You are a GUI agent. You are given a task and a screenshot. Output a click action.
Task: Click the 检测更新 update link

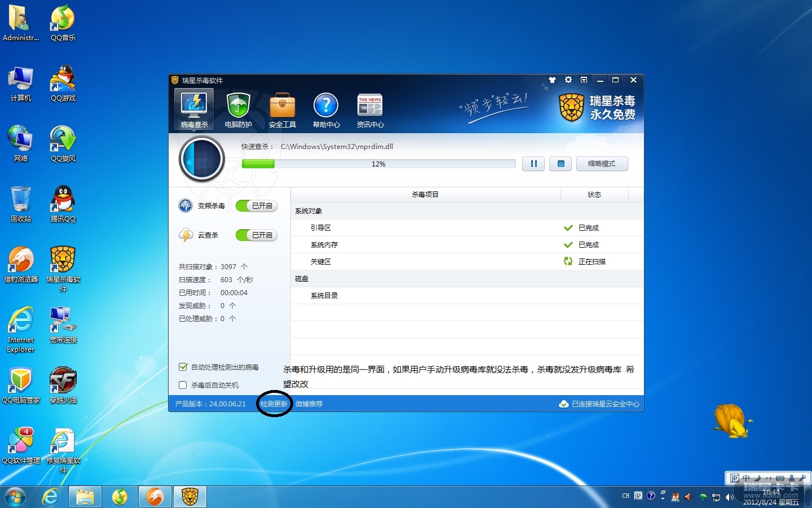click(x=274, y=404)
